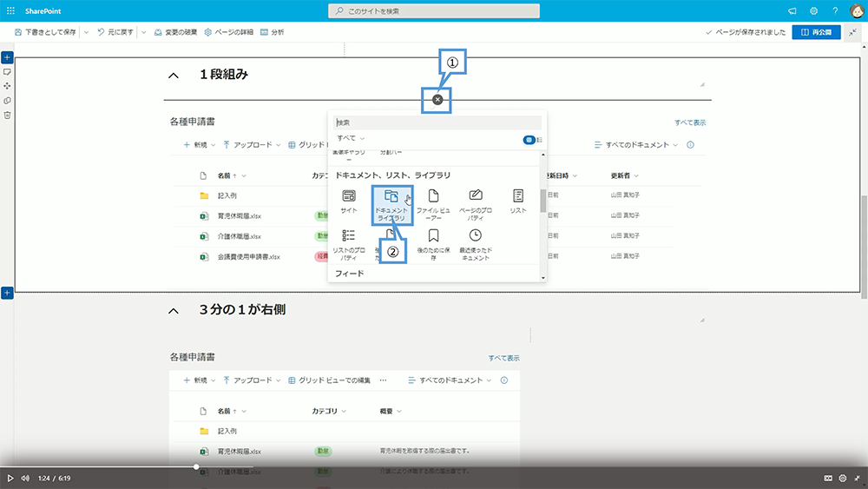Viewport: 868px width, 489px height.
Task: Choose the ファイル ビューアー web part
Action: 433,205
